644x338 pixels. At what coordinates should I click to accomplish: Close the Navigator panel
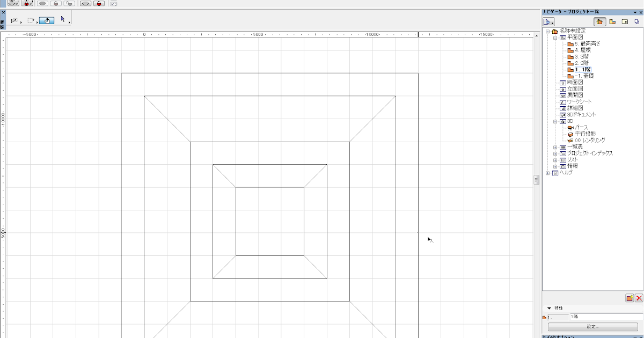pyautogui.click(x=641, y=12)
